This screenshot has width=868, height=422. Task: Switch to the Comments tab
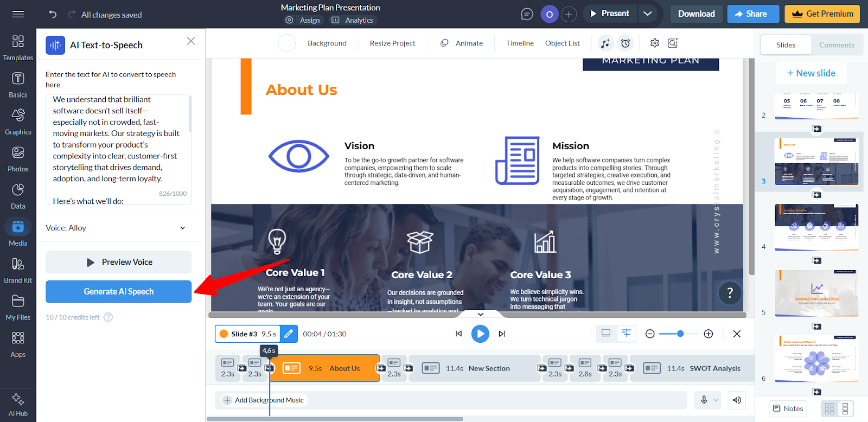click(836, 45)
